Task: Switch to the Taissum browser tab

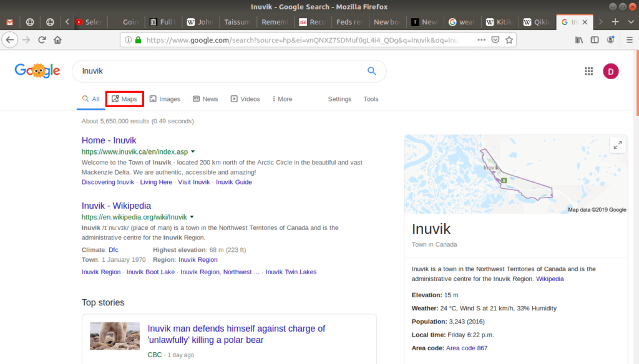Action: pos(237,22)
